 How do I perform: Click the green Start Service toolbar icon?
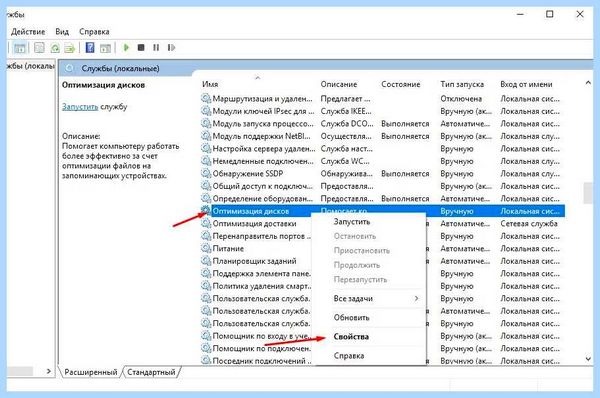126,47
